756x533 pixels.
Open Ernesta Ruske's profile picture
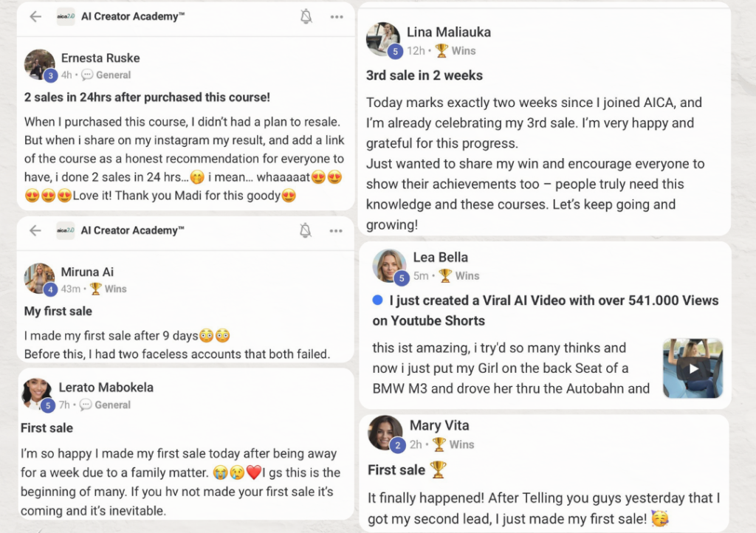coord(39,65)
